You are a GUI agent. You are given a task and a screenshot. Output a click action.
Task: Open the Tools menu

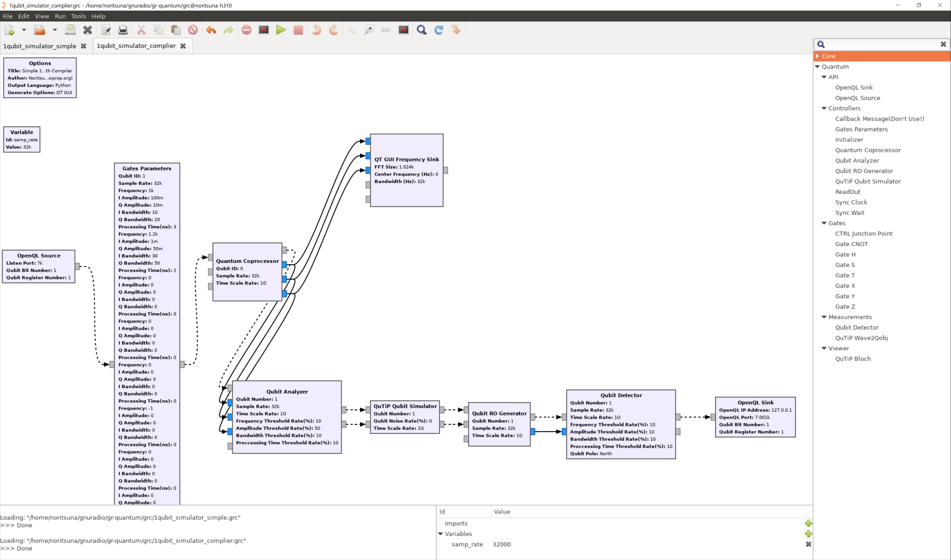(79, 16)
